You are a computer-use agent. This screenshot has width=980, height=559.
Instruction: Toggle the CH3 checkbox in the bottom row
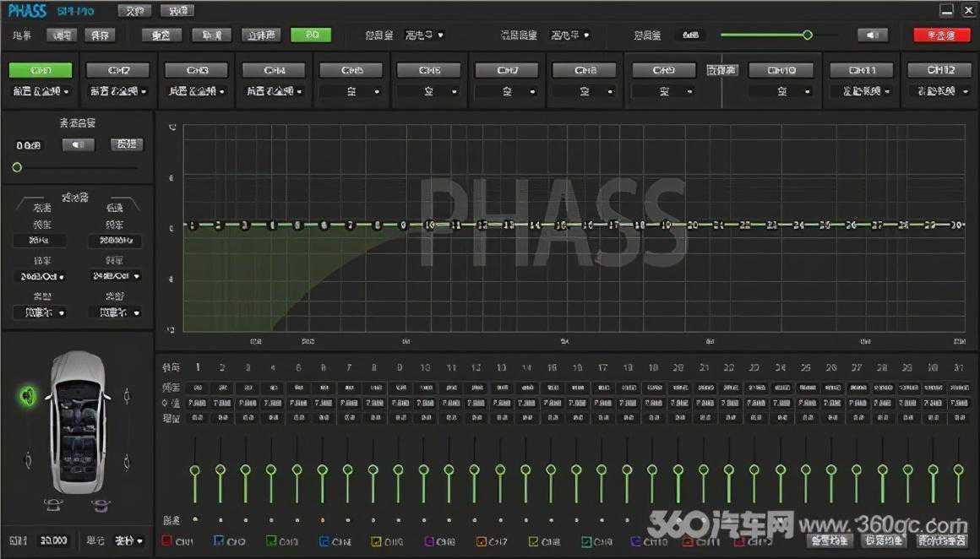pos(271,540)
